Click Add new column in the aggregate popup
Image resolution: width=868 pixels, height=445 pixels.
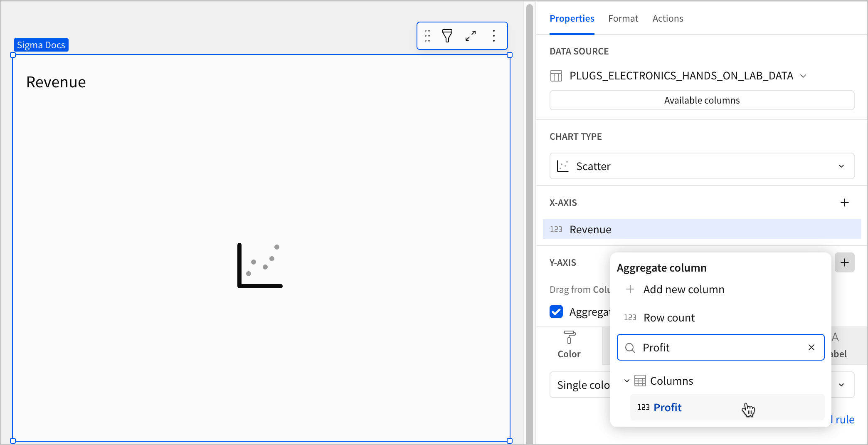[x=684, y=289]
